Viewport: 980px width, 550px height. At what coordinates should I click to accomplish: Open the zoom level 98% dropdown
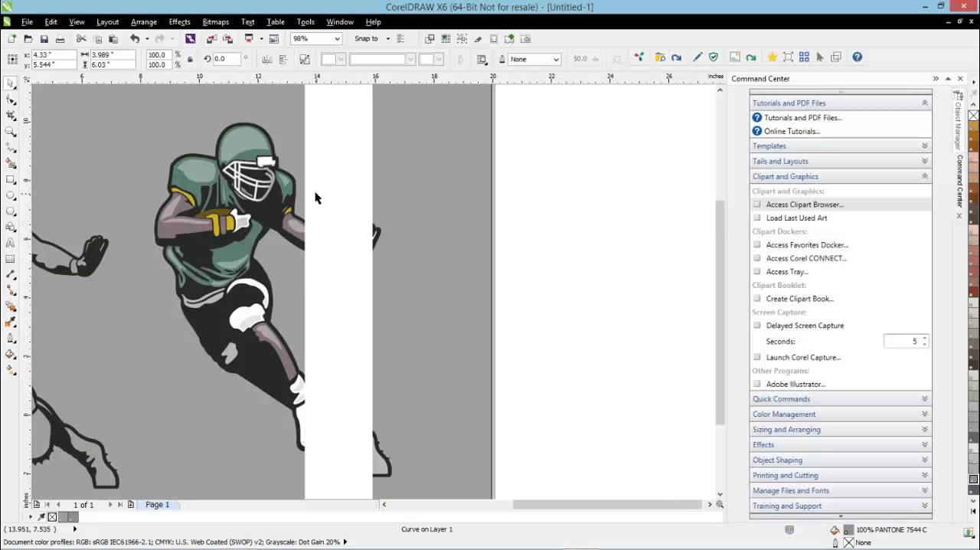[x=337, y=38]
